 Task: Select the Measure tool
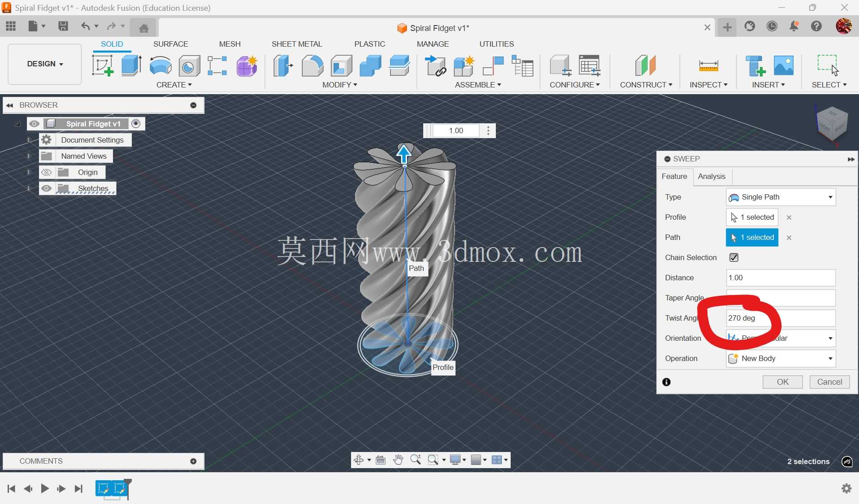708,65
